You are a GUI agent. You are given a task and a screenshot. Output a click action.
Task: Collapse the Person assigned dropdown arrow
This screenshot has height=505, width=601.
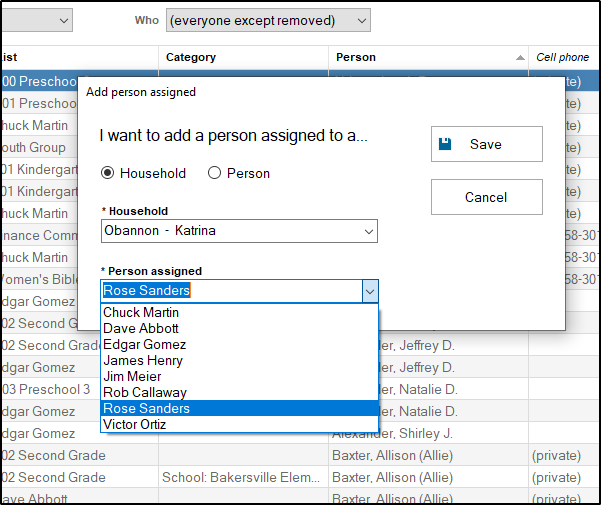click(x=369, y=291)
